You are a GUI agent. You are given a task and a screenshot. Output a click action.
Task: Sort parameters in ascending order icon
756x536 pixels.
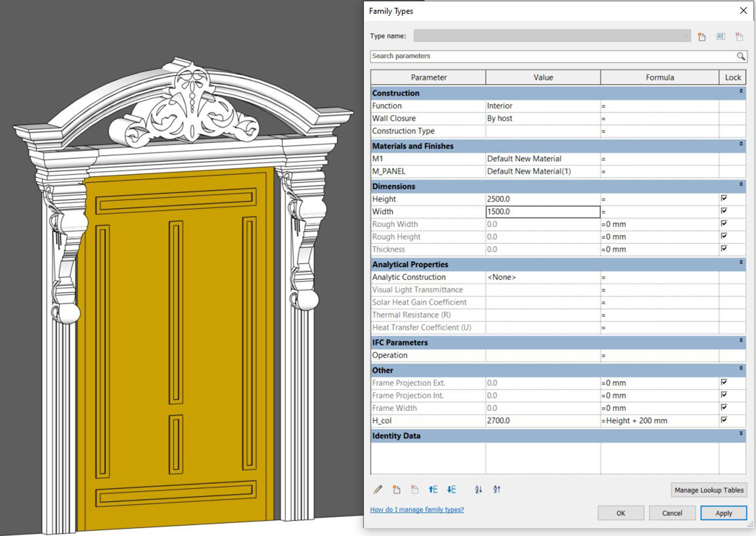tap(478, 489)
